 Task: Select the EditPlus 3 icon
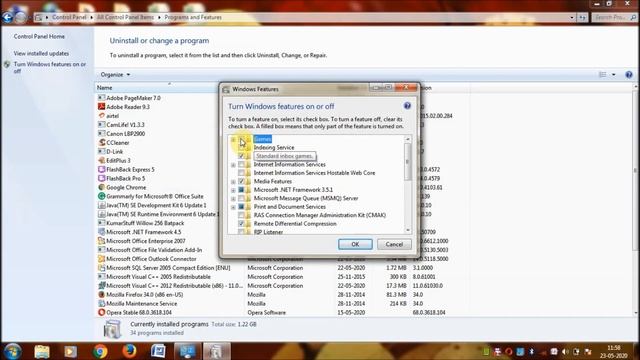(101, 160)
